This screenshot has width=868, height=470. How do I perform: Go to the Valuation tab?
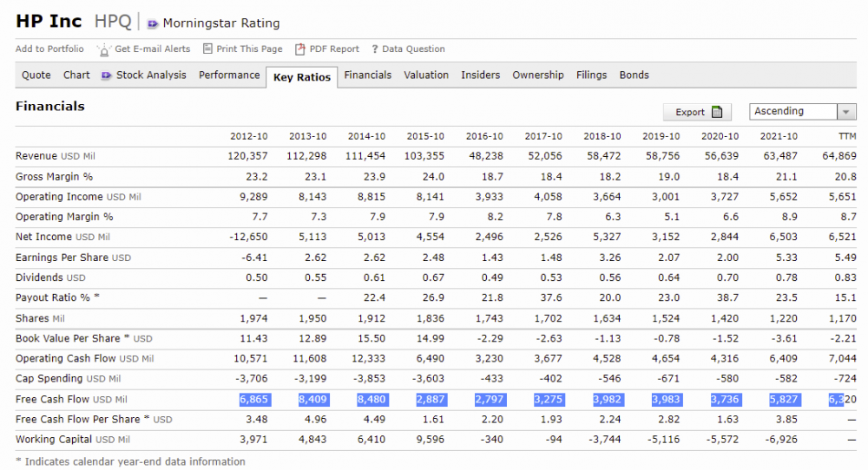(426, 75)
